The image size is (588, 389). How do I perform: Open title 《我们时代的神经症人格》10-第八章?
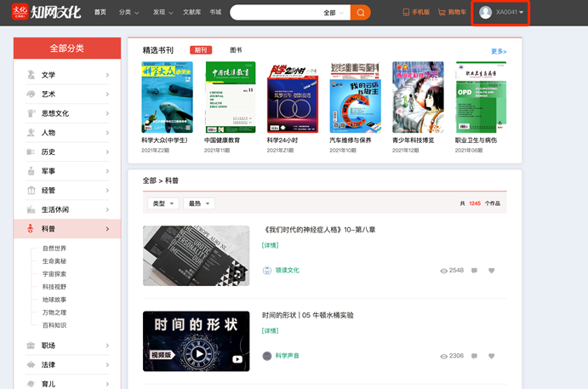pos(319,230)
